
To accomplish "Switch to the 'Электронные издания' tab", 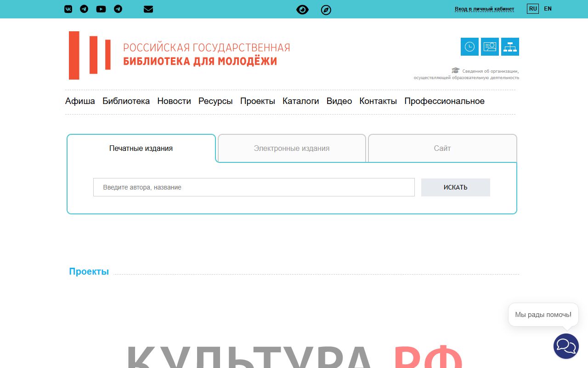I will pos(292,148).
